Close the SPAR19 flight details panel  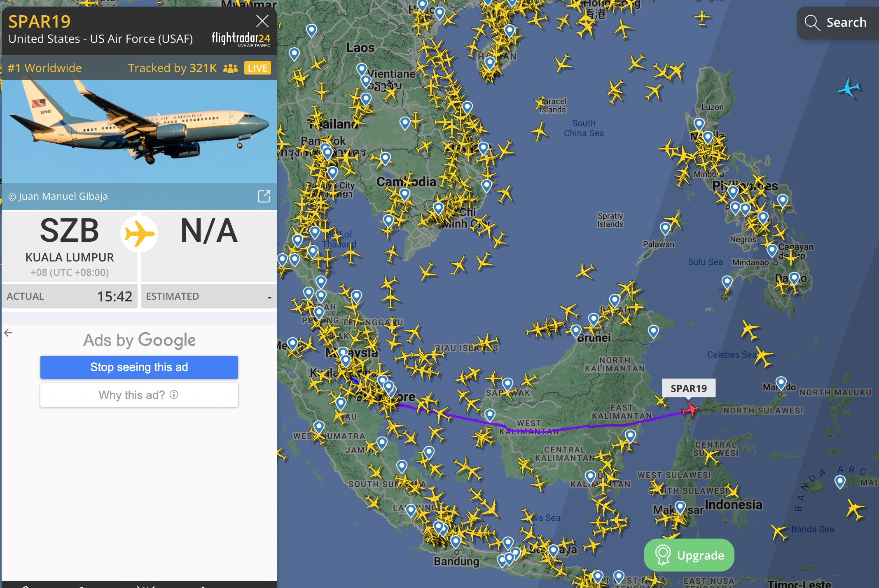click(262, 21)
